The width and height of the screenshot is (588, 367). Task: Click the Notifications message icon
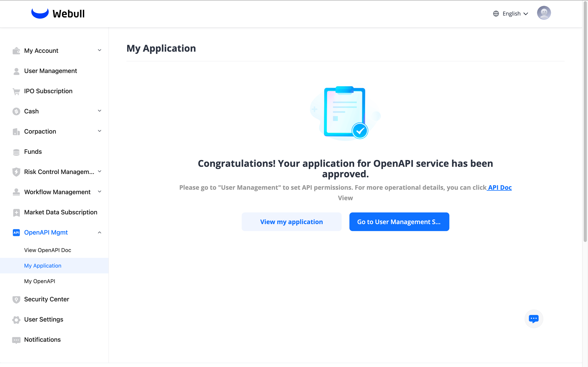pos(16,340)
